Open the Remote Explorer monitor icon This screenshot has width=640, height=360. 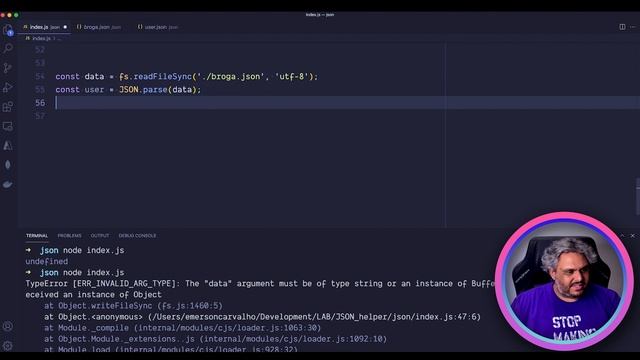point(8,127)
